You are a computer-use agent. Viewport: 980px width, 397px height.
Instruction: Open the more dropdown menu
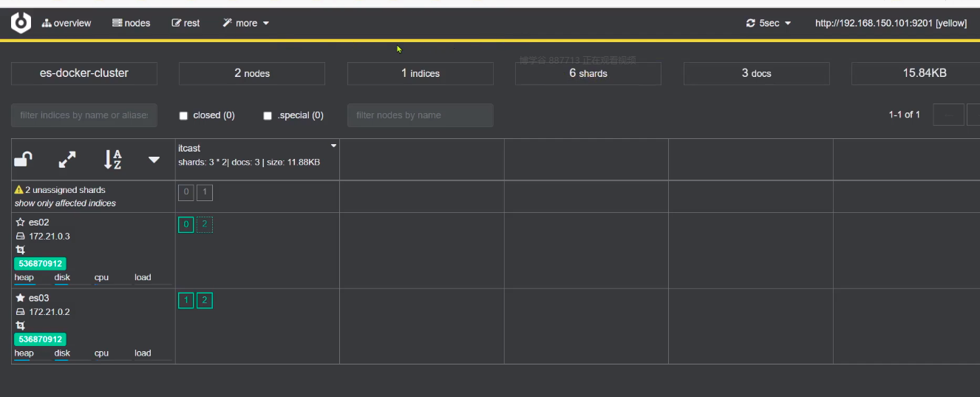click(x=246, y=23)
